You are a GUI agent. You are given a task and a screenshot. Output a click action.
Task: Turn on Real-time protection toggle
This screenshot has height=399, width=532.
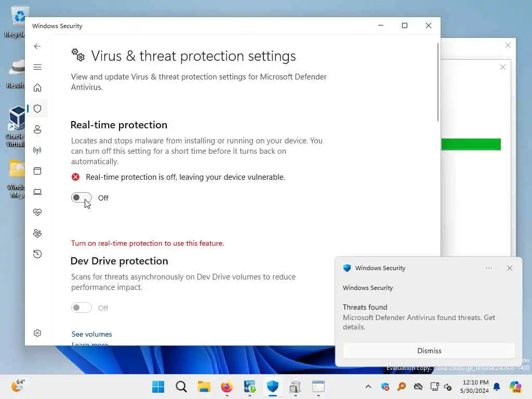[x=82, y=197]
